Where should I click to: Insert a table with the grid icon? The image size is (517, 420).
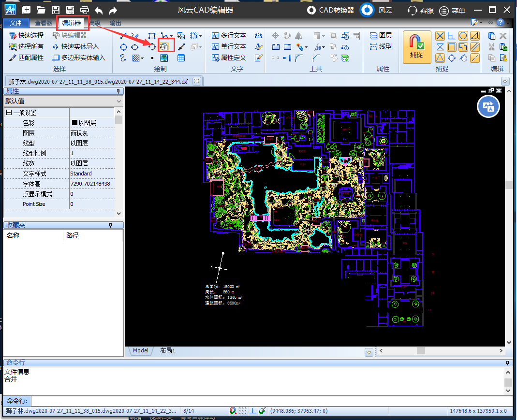click(x=181, y=58)
